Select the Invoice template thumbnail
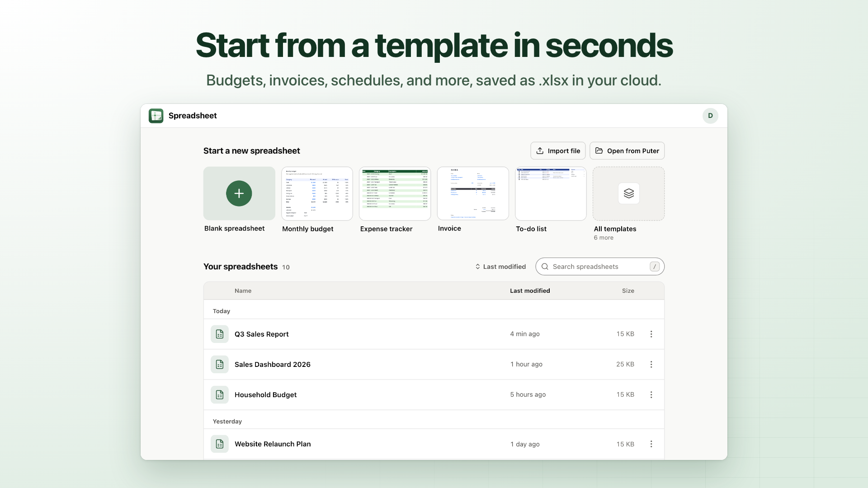Image resolution: width=868 pixels, height=488 pixels. [473, 193]
